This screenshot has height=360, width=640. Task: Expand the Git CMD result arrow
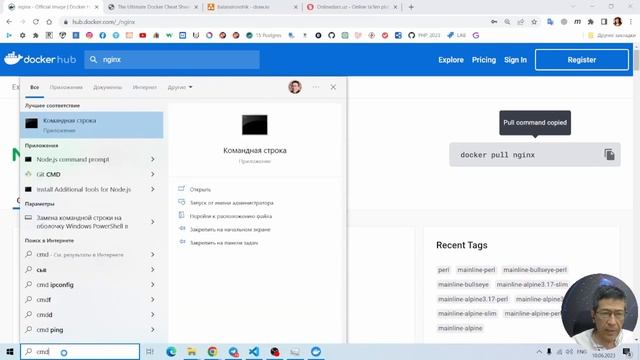[x=152, y=174]
